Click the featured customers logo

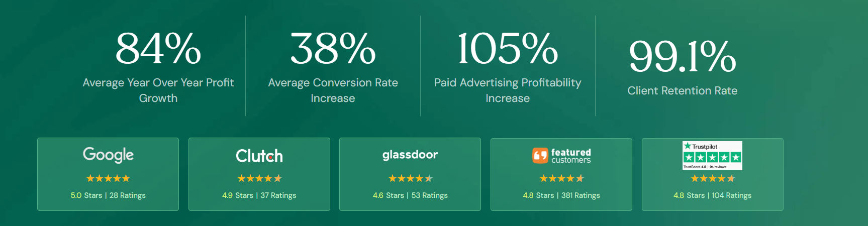(x=561, y=156)
